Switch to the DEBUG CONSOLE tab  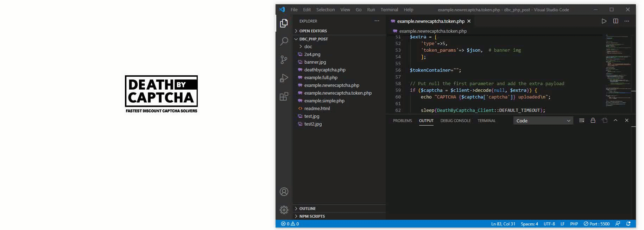coord(455,121)
